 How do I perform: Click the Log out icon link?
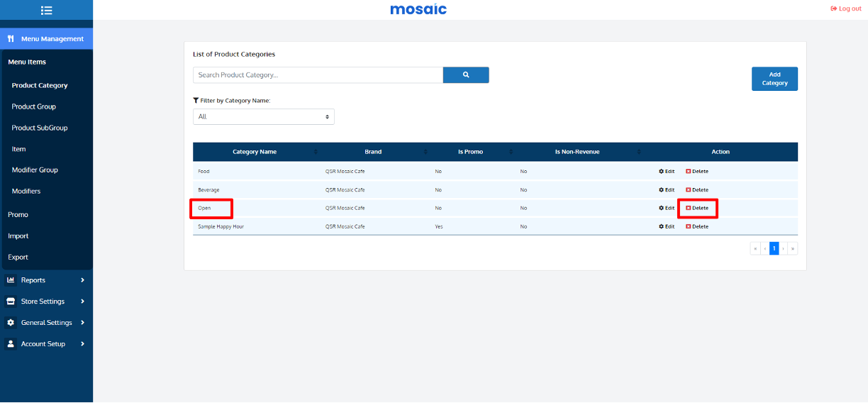(x=845, y=9)
